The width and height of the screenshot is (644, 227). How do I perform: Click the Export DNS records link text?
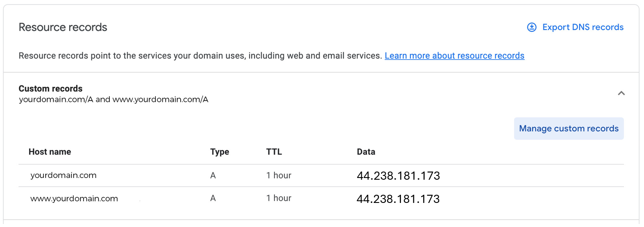[x=582, y=27]
